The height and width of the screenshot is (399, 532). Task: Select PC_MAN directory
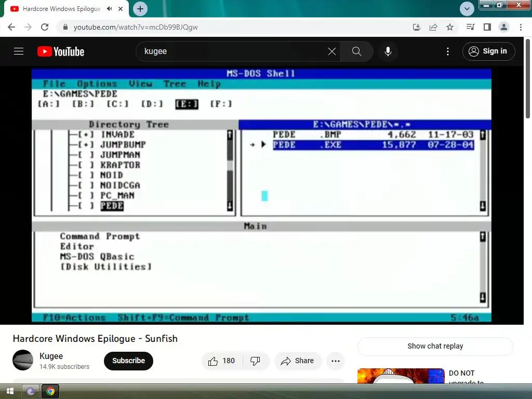117,195
